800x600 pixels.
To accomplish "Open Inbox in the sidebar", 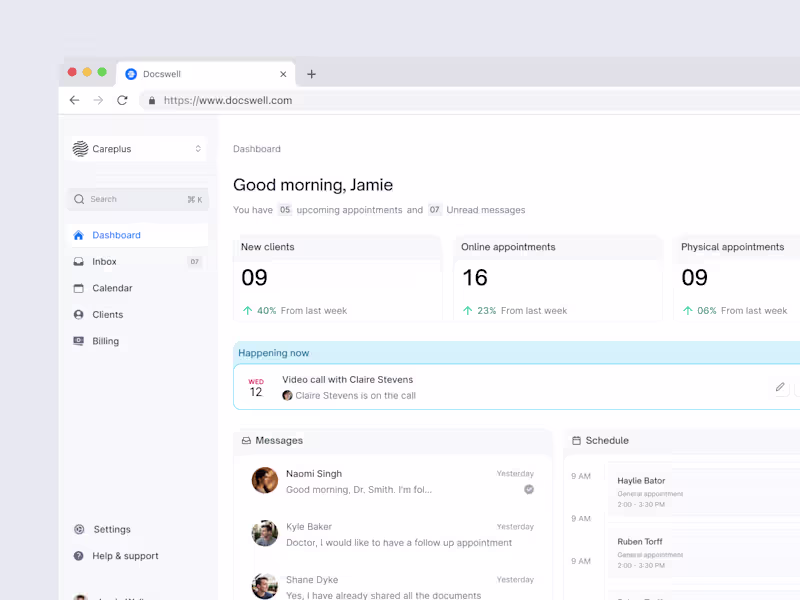I will point(137,262).
